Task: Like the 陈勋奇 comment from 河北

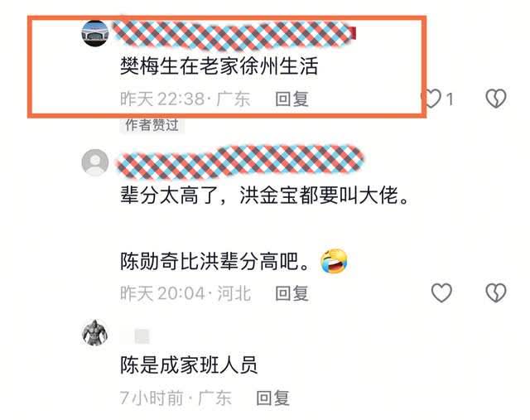Action: click(441, 292)
